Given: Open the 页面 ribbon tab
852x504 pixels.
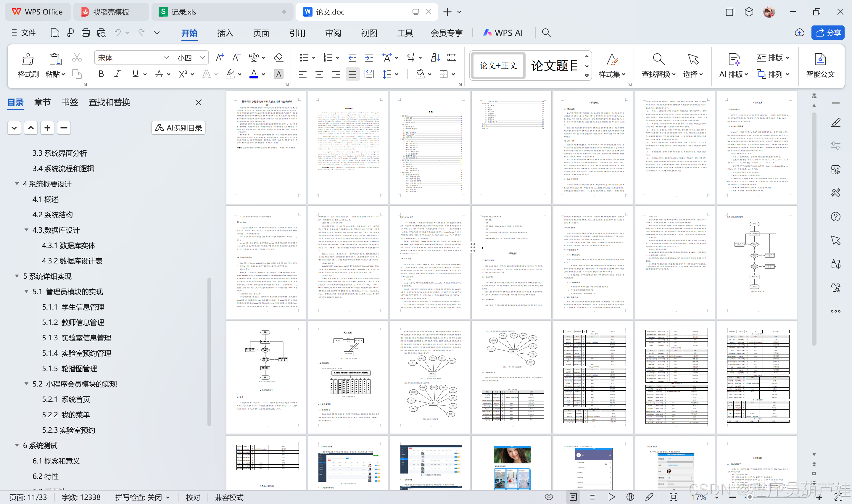Looking at the screenshot, I should 261,33.
